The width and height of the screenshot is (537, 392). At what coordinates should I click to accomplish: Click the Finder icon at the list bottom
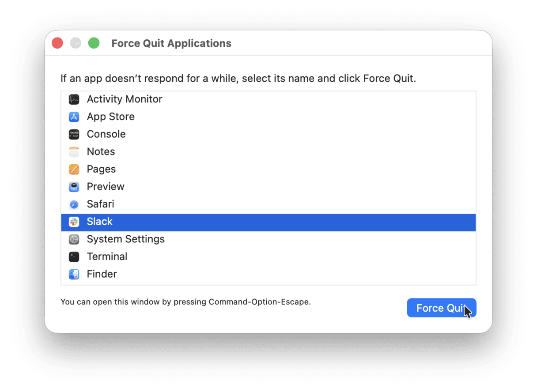74,274
